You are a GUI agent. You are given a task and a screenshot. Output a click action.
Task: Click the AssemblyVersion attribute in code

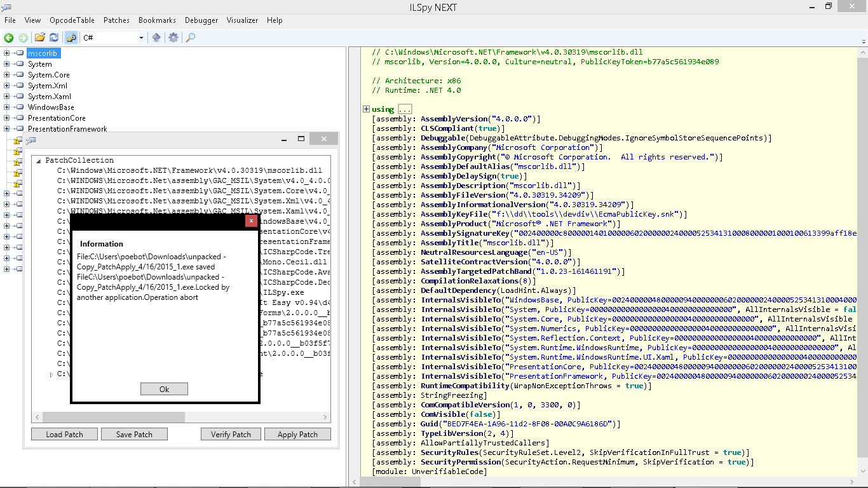456,119
